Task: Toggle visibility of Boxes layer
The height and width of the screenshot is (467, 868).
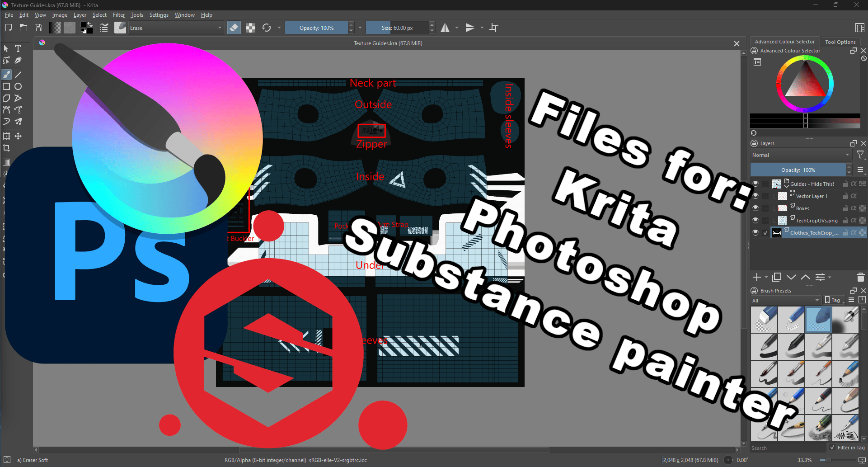Action: coord(755,208)
